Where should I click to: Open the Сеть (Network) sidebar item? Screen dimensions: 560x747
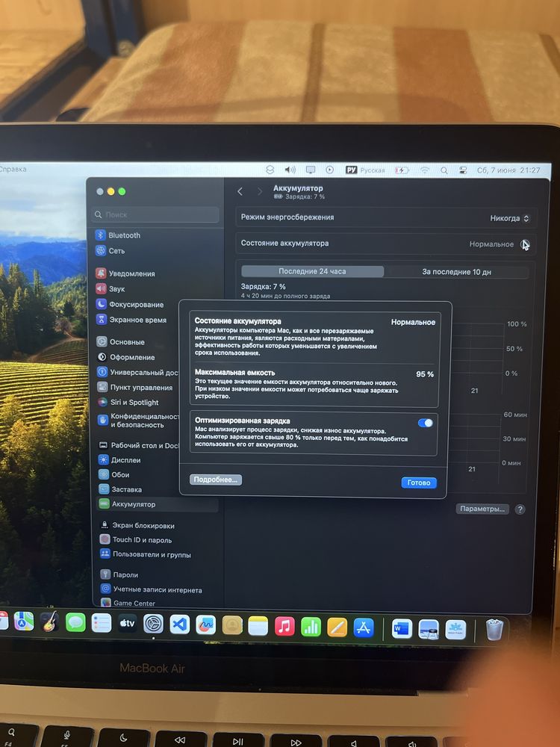(x=110, y=250)
